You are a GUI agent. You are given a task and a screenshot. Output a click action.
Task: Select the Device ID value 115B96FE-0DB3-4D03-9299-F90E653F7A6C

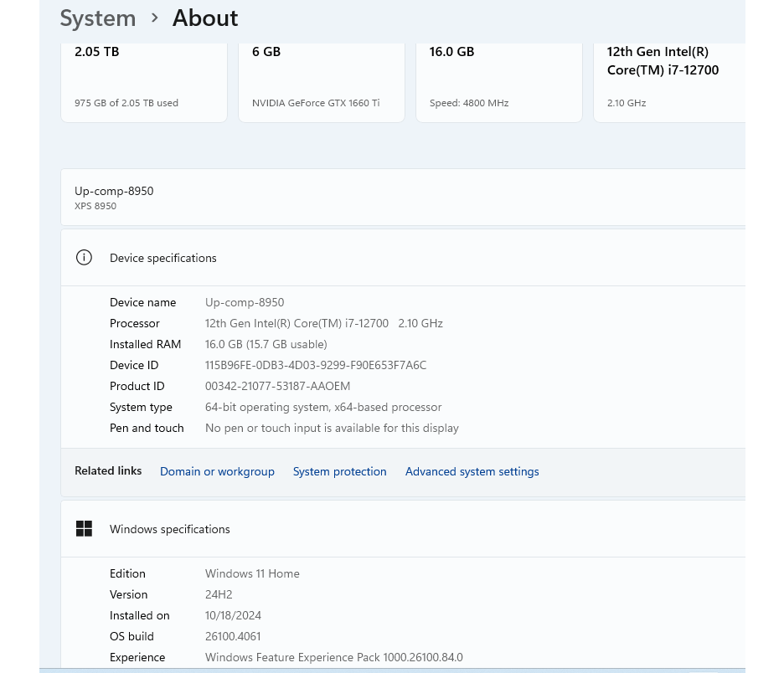pyautogui.click(x=316, y=365)
